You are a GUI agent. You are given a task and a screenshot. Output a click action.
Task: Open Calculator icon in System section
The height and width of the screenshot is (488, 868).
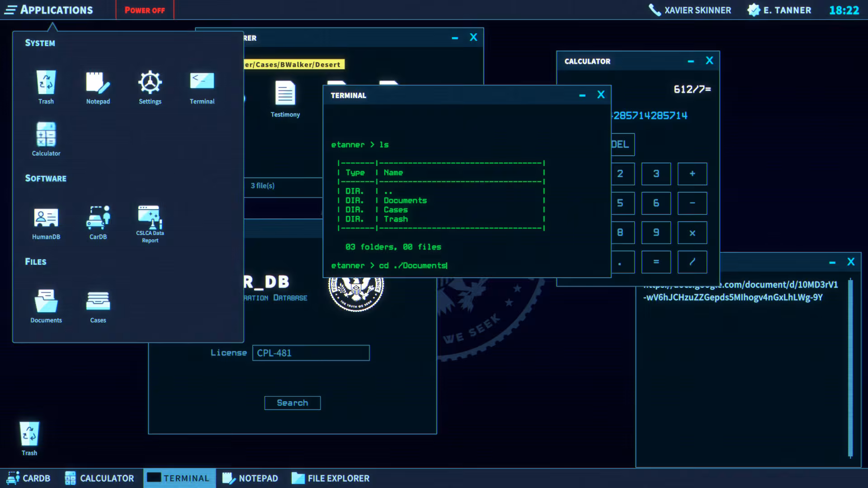click(x=46, y=139)
